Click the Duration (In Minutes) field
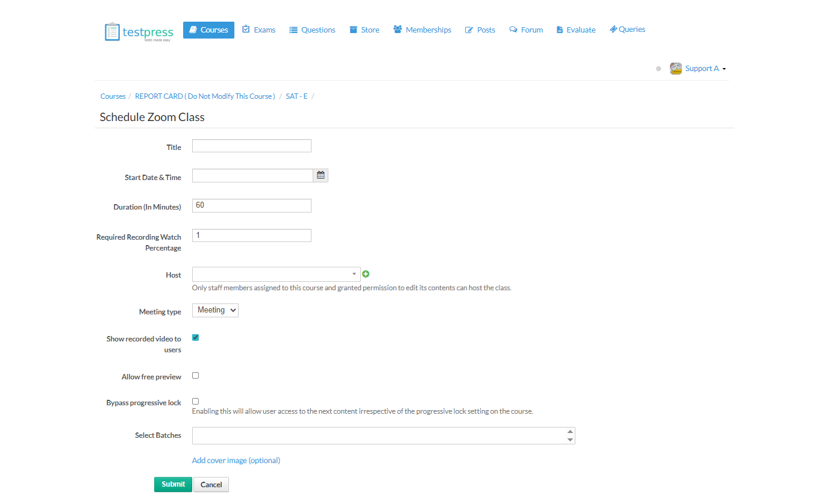 [x=252, y=205]
